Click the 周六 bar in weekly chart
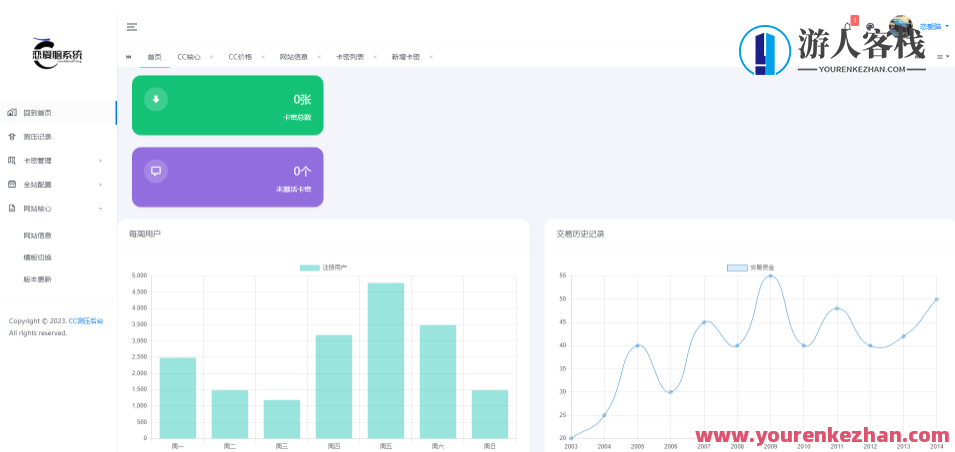Image resolution: width=955 pixels, height=452 pixels. (x=438, y=381)
